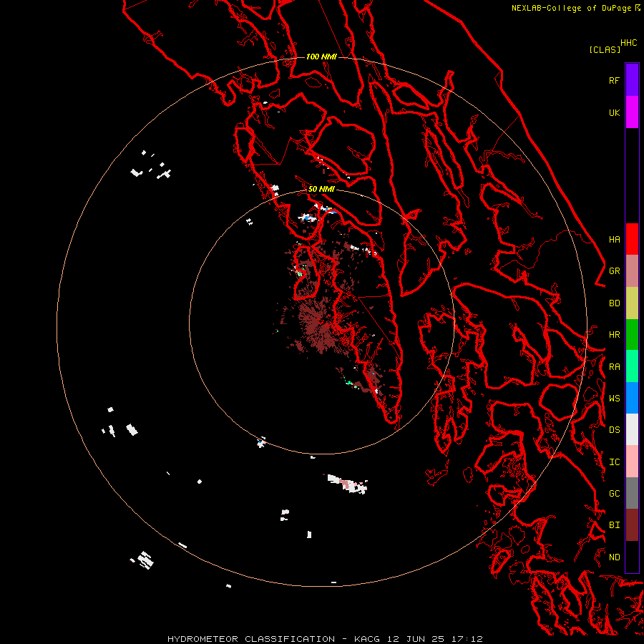
Task: Click the 'ND' legend label
Action: click(614, 557)
